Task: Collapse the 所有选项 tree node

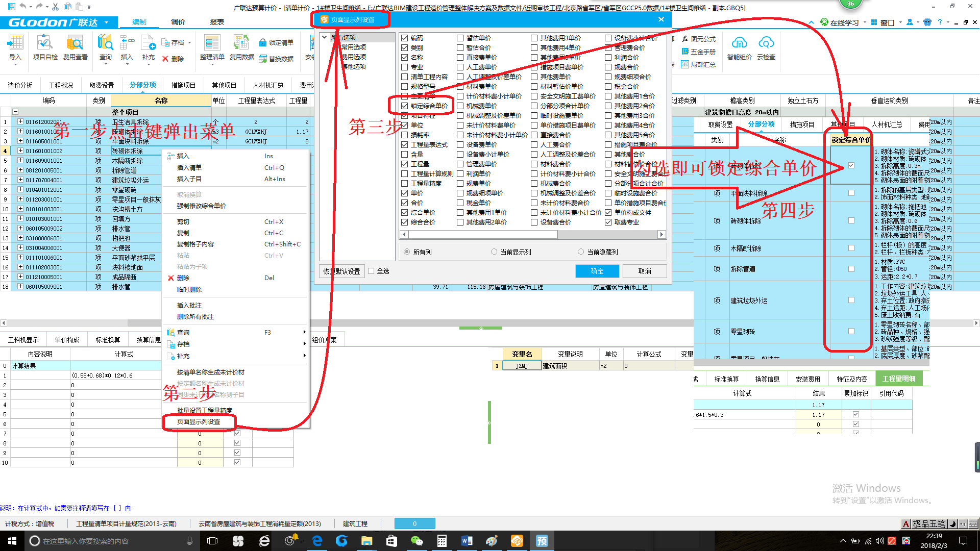Action: tap(324, 37)
